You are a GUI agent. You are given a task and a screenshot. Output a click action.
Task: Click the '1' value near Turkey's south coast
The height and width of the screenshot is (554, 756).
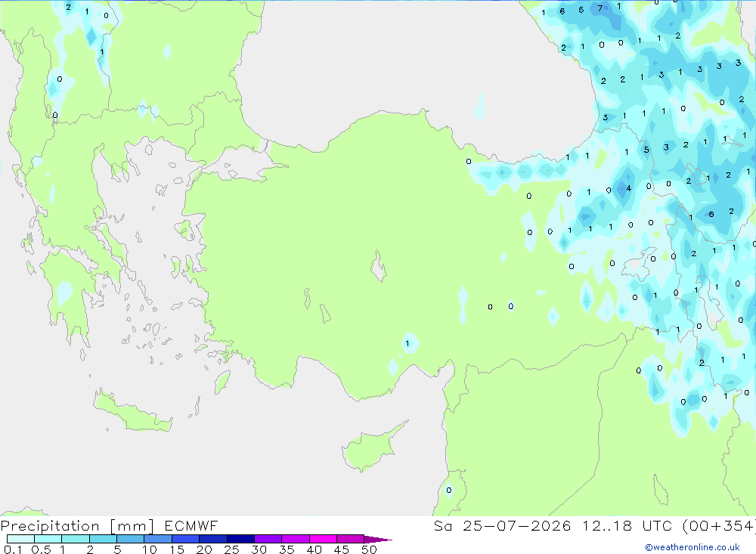pos(407,344)
